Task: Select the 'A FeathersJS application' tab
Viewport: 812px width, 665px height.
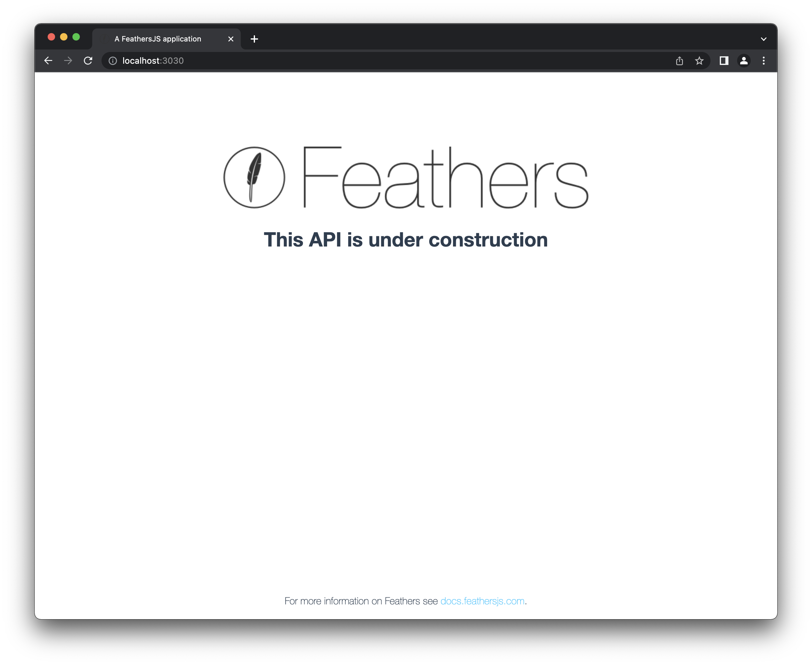Action: pyautogui.click(x=157, y=39)
